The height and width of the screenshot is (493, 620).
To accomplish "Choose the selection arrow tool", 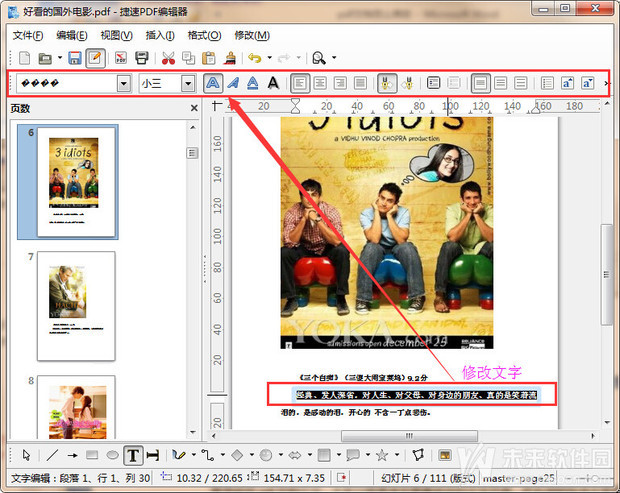I will [x=26, y=455].
